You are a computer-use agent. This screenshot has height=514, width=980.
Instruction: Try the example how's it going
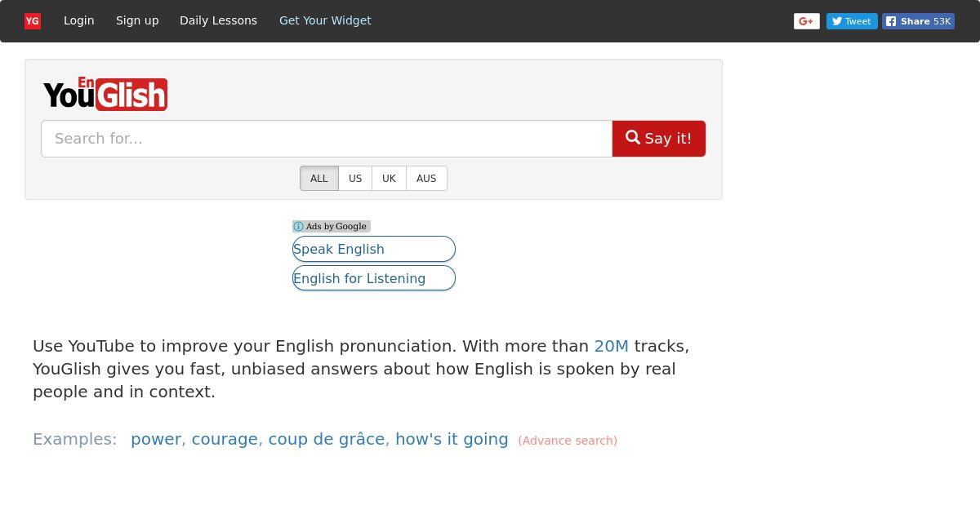tap(452, 439)
